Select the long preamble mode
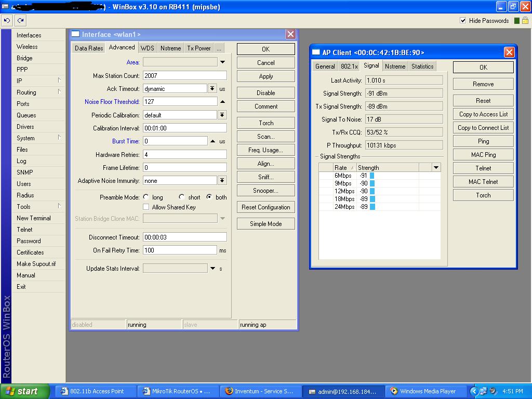This screenshot has height=399, width=532. pyautogui.click(x=146, y=197)
